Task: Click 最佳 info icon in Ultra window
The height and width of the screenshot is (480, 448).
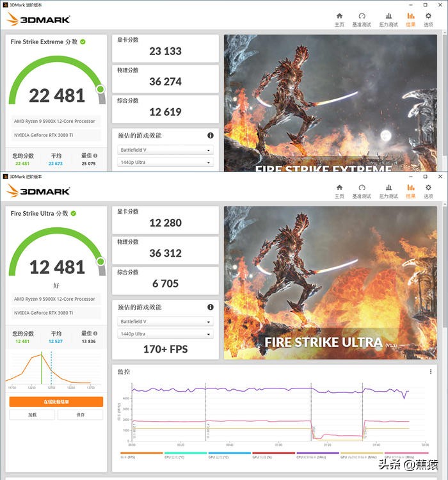Action: tap(95, 333)
